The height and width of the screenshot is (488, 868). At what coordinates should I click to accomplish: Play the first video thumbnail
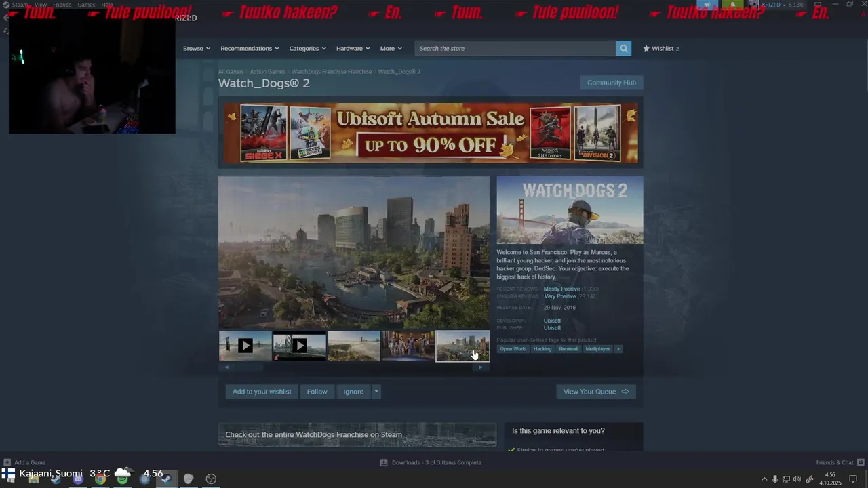click(x=245, y=346)
